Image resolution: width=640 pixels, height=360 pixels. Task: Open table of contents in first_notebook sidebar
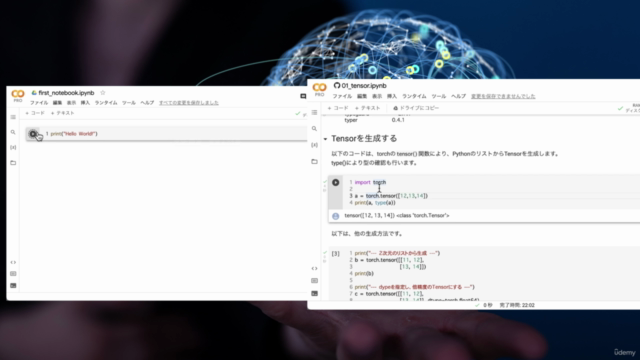[x=13, y=117]
